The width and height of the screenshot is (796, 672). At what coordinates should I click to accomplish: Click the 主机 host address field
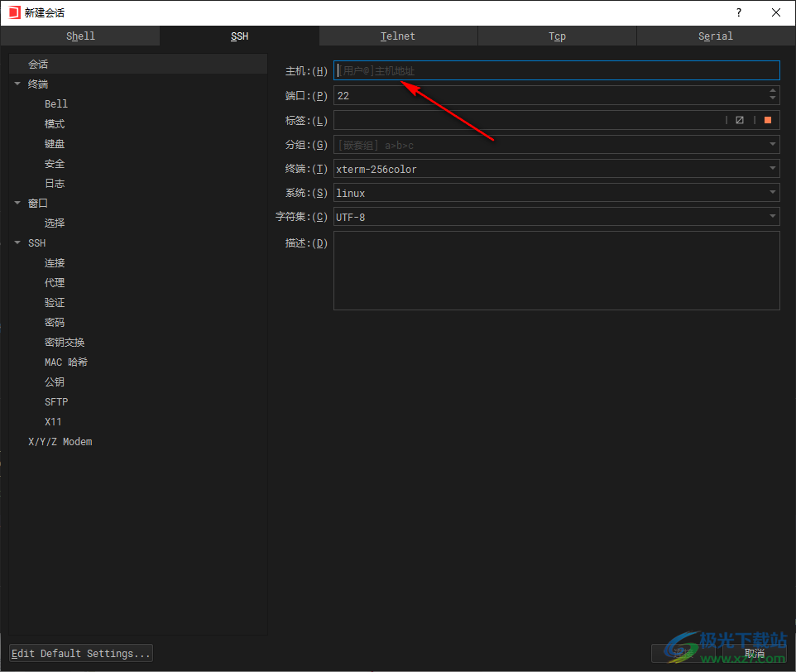click(x=556, y=70)
